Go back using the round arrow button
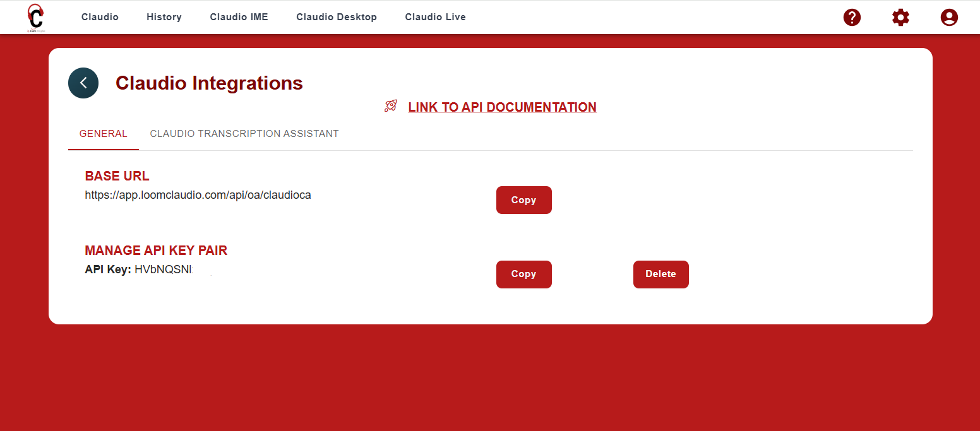This screenshot has height=431, width=980. [x=83, y=83]
